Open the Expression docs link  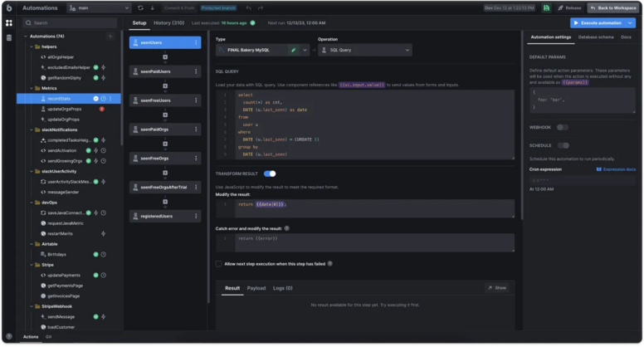point(619,169)
